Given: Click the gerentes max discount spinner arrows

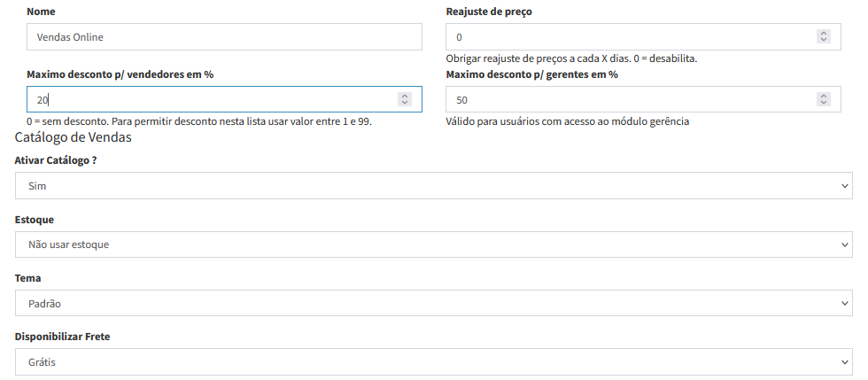Looking at the screenshot, I should coord(824,99).
